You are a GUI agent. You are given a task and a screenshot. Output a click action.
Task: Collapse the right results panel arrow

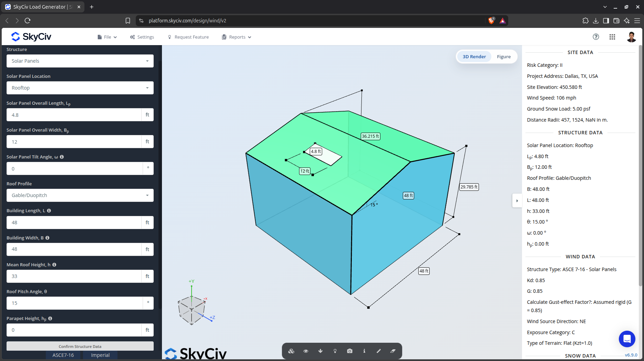(517, 200)
